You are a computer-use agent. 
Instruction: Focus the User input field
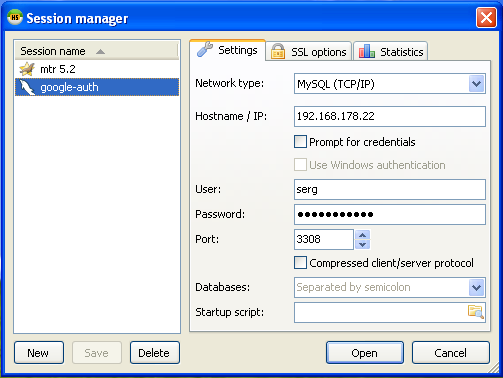coord(390,189)
